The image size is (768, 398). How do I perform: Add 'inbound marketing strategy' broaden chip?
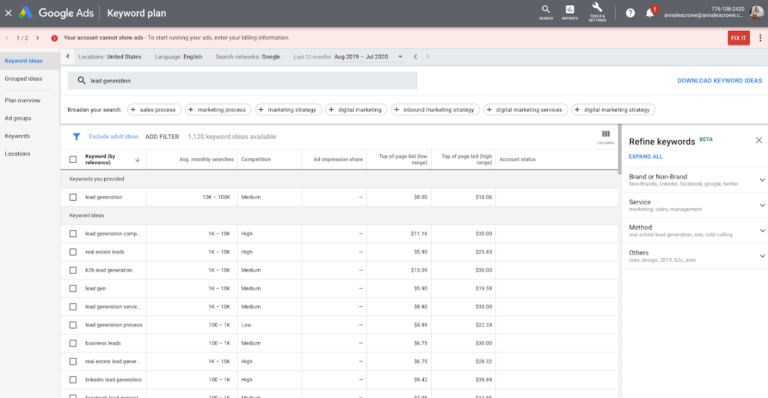(435, 110)
